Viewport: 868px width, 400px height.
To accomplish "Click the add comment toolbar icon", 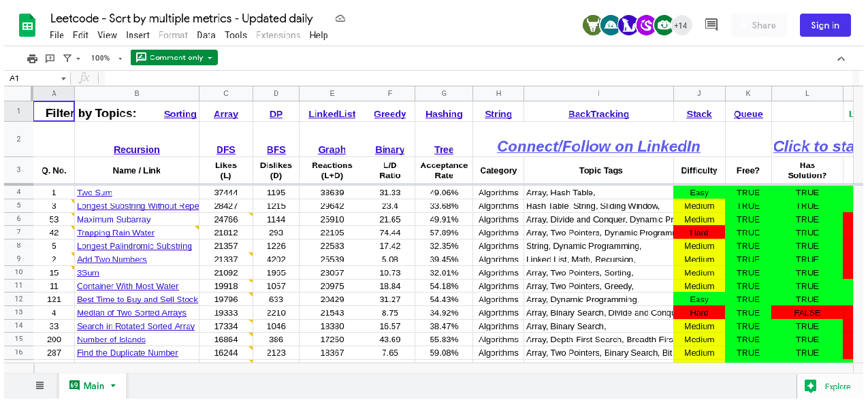I will click(x=50, y=59).
